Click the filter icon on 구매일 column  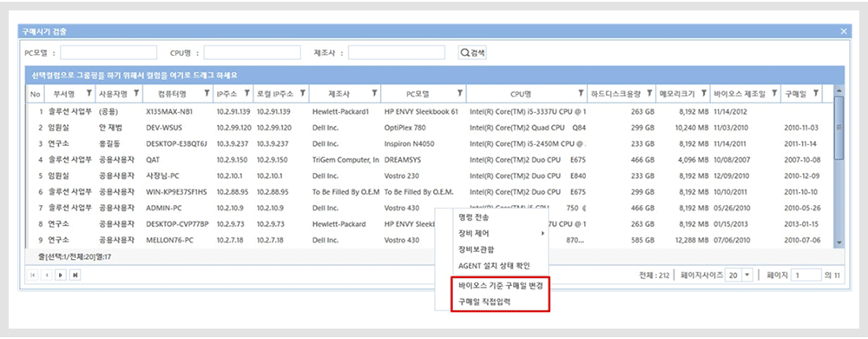[x=816, y=94]
